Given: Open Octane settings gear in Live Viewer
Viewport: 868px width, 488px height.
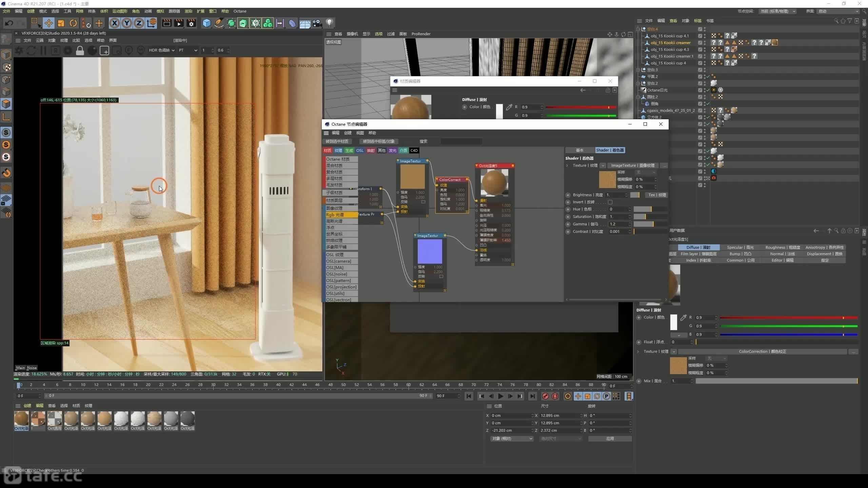Looking at the screenshot, I should pyautogui.click(x=68, y=50).
